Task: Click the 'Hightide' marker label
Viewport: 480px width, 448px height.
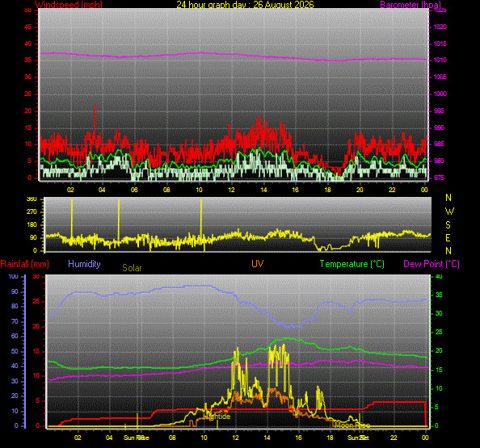Action: 217,417
